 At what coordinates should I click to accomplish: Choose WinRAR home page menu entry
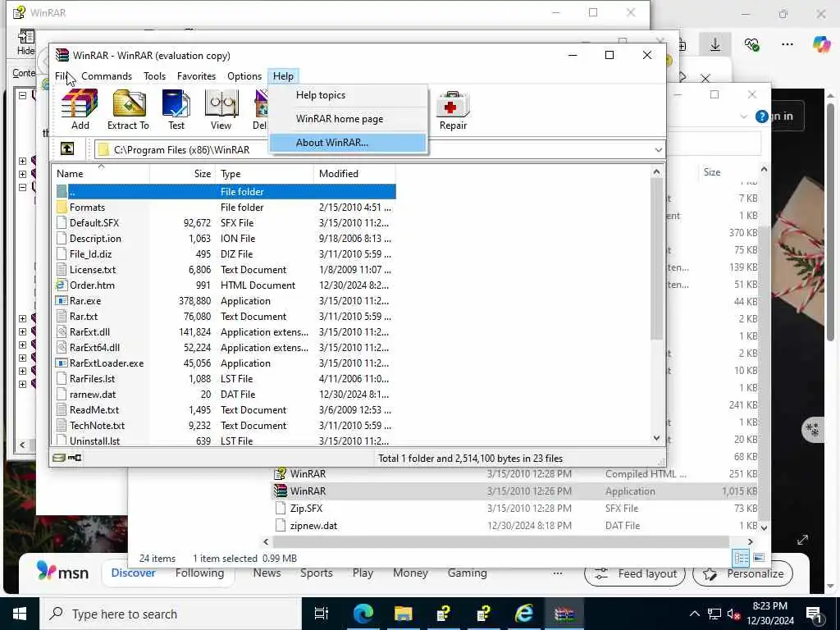[348, 119]
